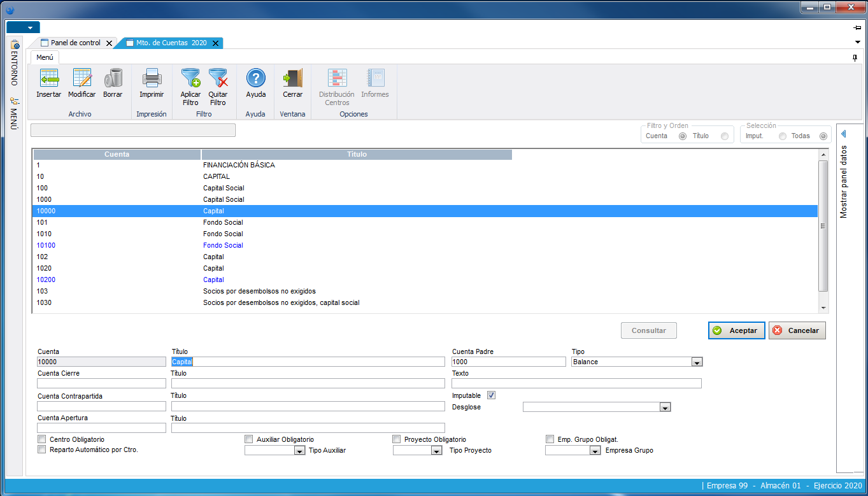Viewport: 868px width, 496px height.
Task: Open the Desglose dropdown
Action: (x=665, y=407)
